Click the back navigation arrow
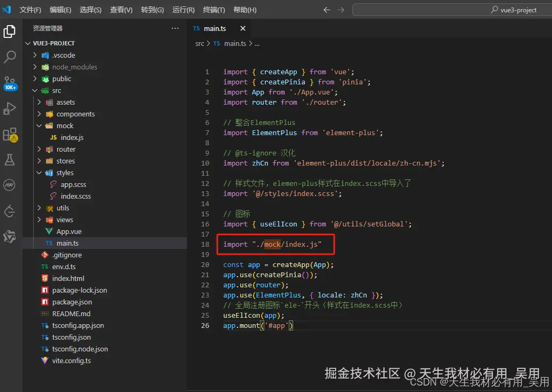 (326, 9)
